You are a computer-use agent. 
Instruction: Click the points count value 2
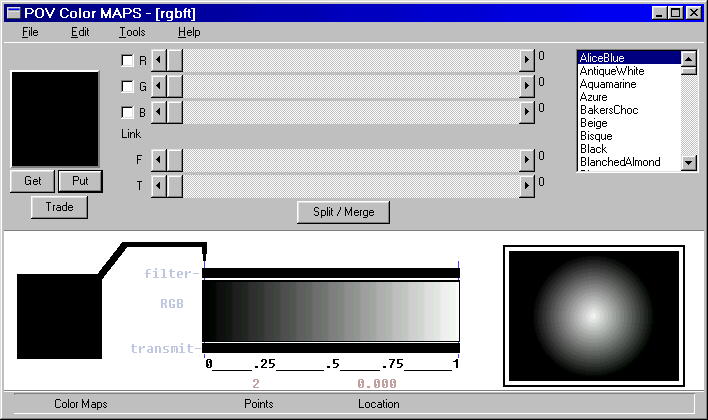click(256, 384)
